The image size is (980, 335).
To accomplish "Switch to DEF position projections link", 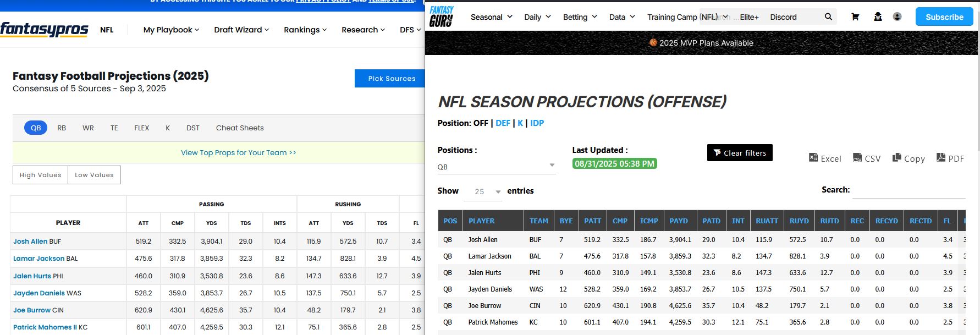I will point(503,123).
